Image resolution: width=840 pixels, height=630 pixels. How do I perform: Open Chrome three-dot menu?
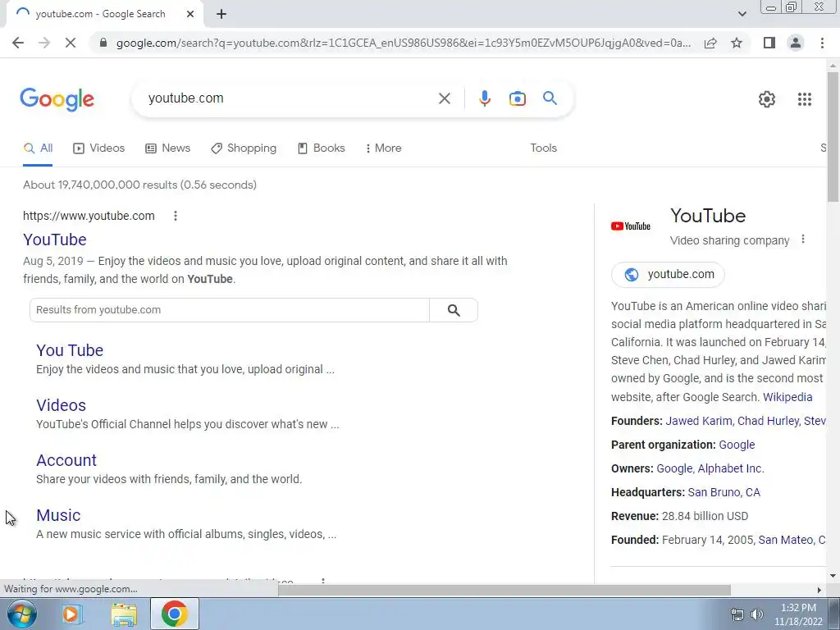pyautogui.click(x=822, y=43)
